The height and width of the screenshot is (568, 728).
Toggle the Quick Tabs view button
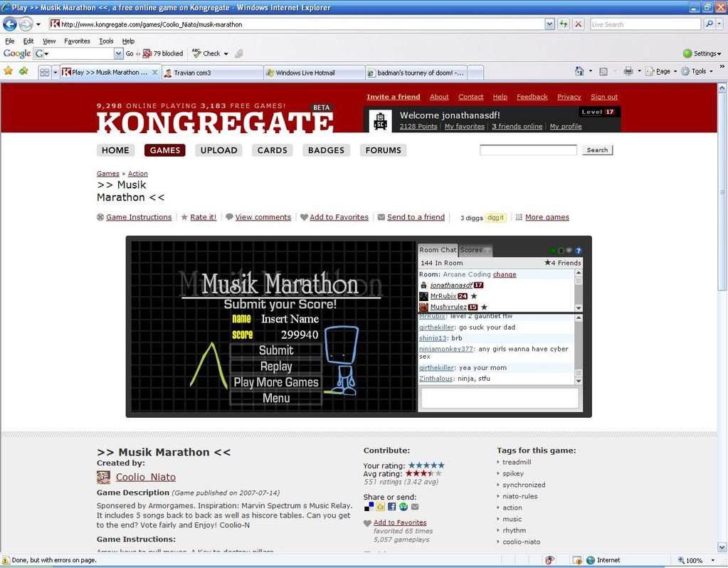[44, 72]
